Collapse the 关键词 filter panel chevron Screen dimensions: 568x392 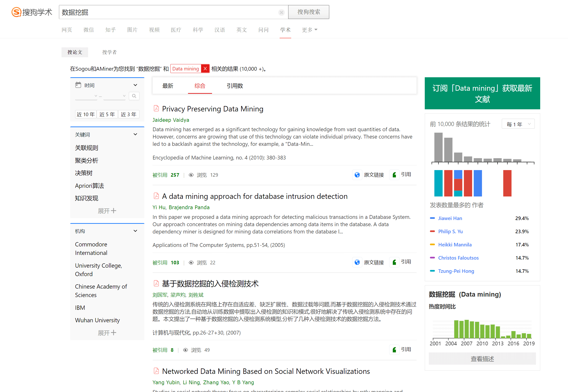click(x=135, y=134)
